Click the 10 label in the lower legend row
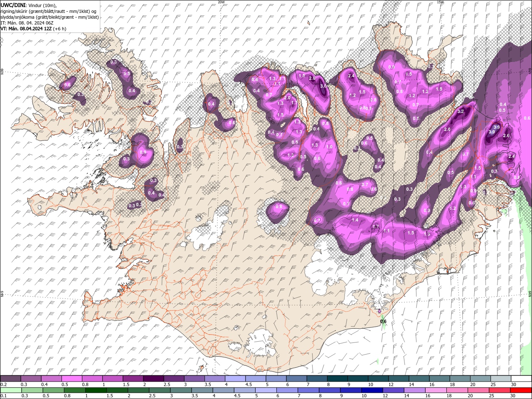Screen dimensions: 532x399 click(x=364, y=396)
